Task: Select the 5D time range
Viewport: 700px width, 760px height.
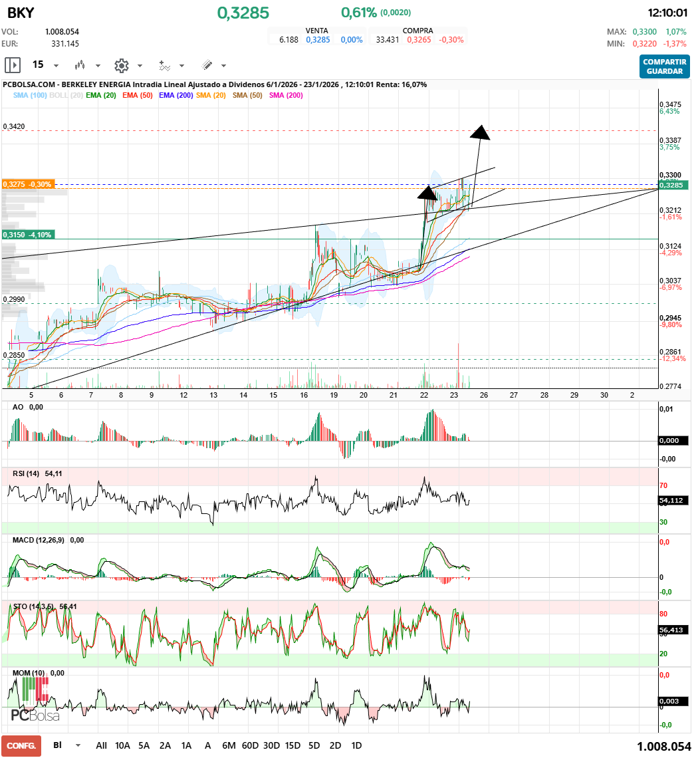Action: point(314,746)
